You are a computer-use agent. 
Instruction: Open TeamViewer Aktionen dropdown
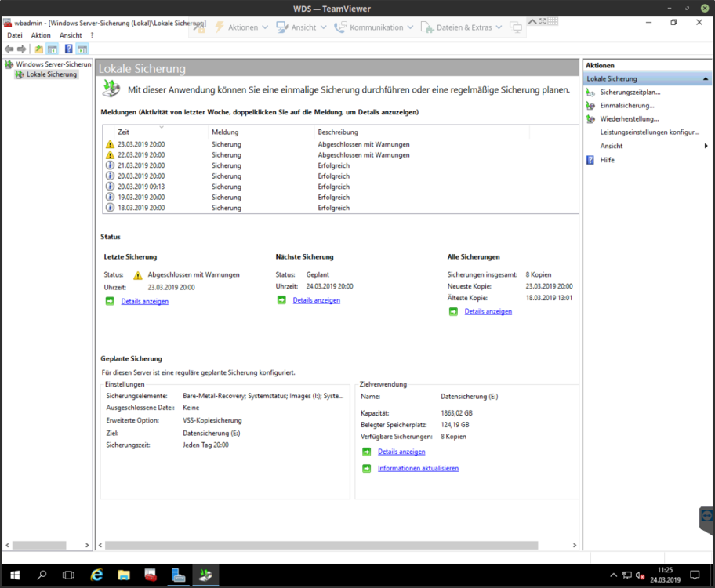(x=242, y=27)
